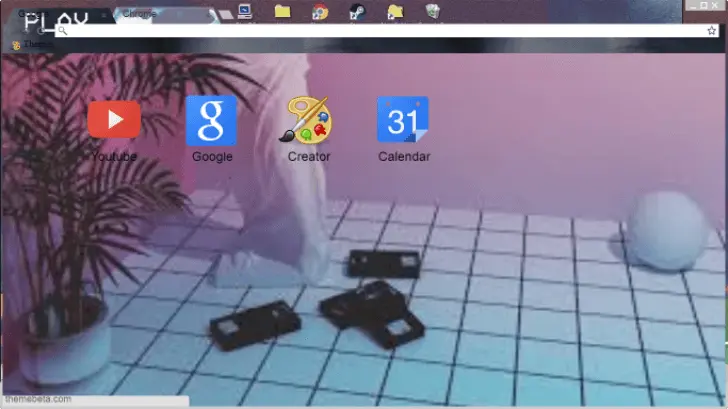
Task: Click the yellow folder icon in top bar
Action: click(x=282, y=11)
